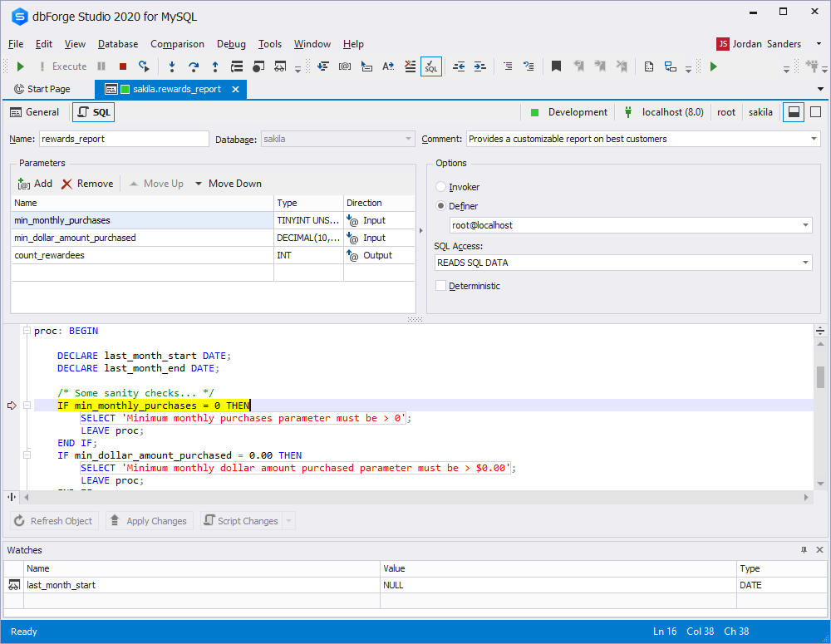Viewport: 831px width, 644px height.
Task: Open the Database sakila dropdown
Action: 408,139
